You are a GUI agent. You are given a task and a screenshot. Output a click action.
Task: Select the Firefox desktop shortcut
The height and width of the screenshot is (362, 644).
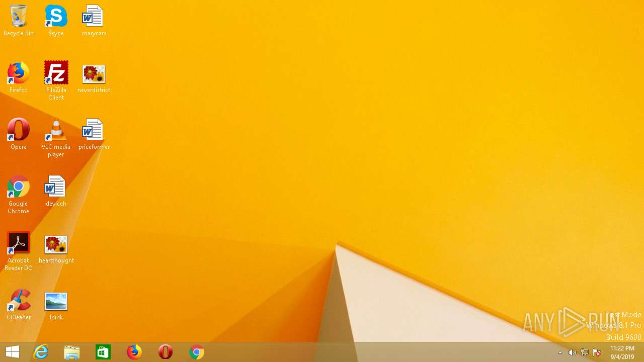coord(19,77)
